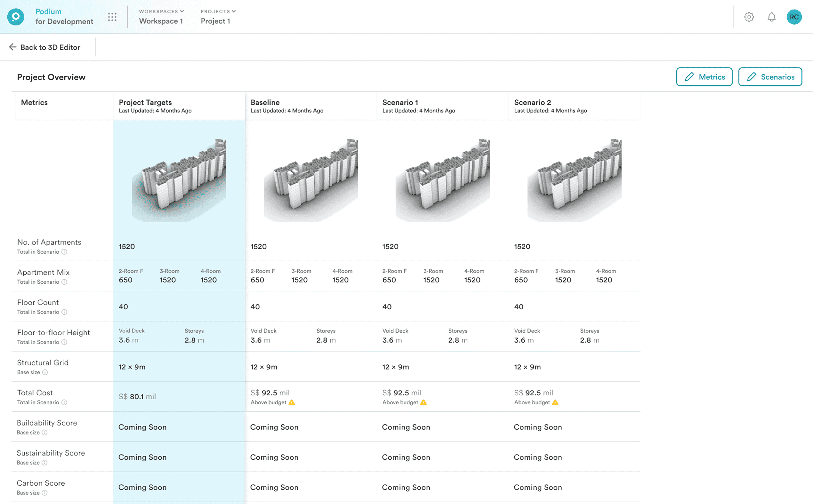Select the Project Targets column header
Viewport: 813px width, 504px height.
click(145, 102)
